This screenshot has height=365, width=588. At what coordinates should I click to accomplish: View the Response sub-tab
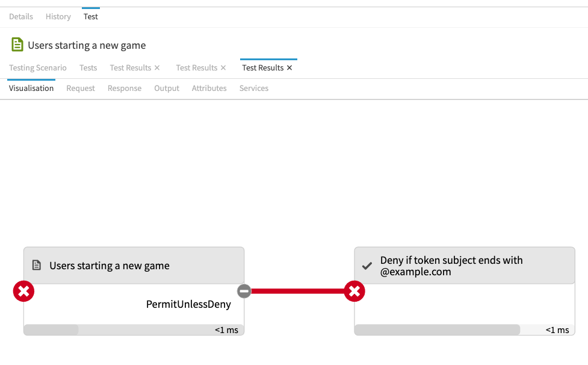[x=125, y=89]
